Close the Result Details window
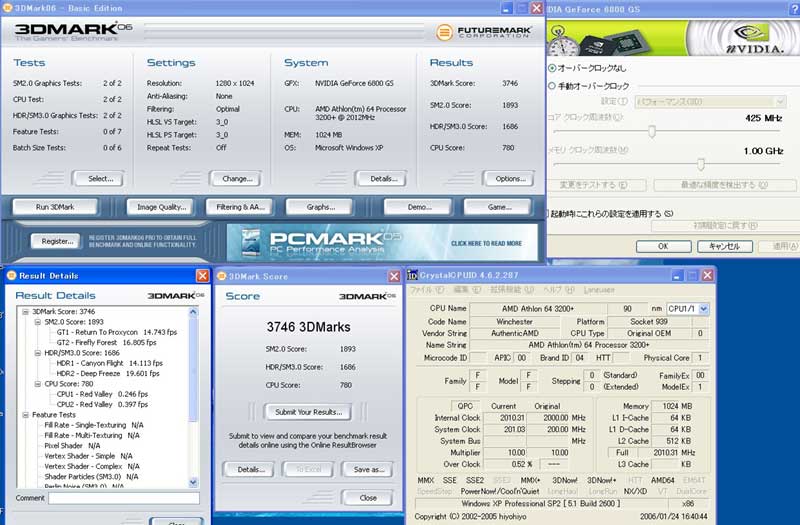The image size is (800, 525). 203,276
